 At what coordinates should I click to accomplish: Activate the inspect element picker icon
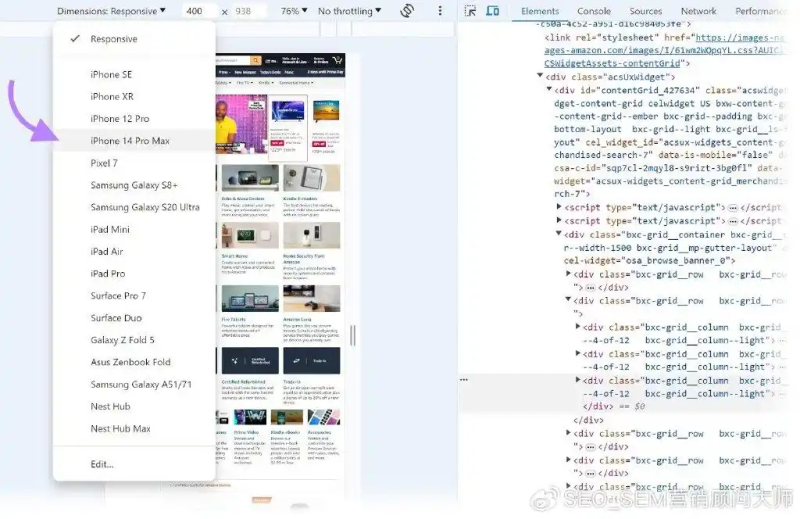tap(470, 11)
